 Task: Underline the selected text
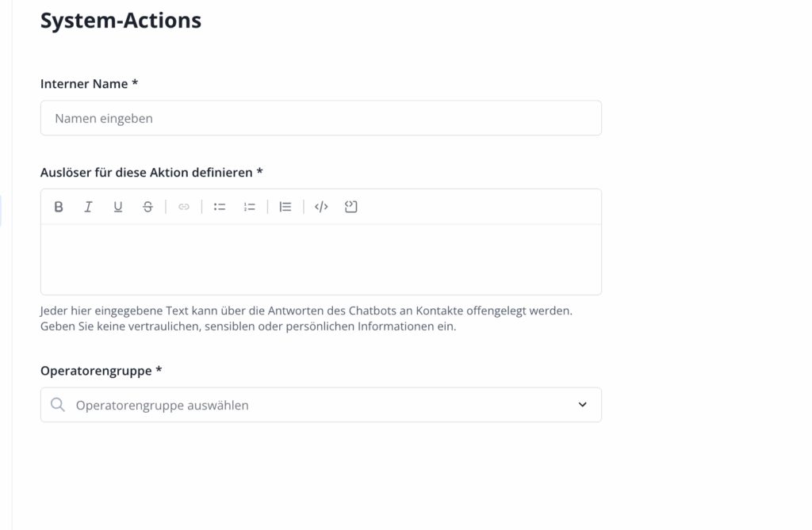(x=118, y=207)
